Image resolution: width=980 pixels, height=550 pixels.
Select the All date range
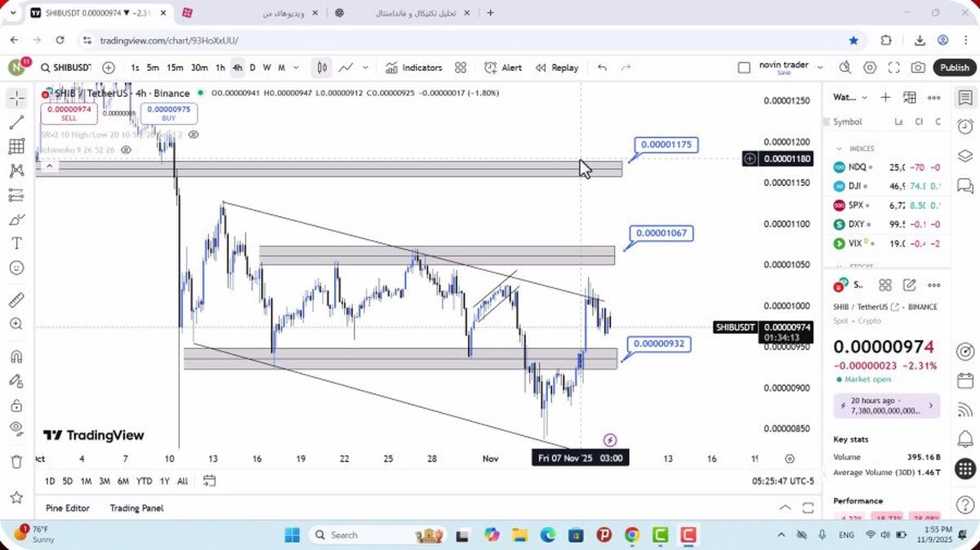pos(182,481)
